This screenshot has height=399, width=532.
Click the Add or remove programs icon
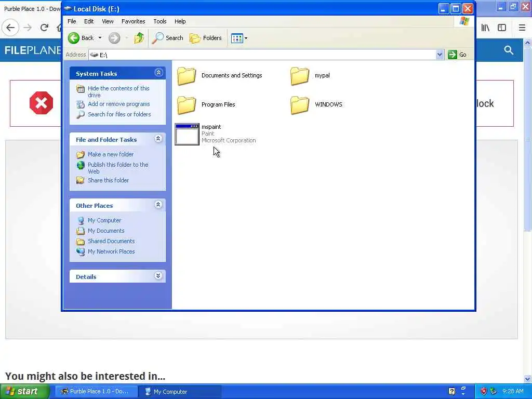[x=81, y=104]
